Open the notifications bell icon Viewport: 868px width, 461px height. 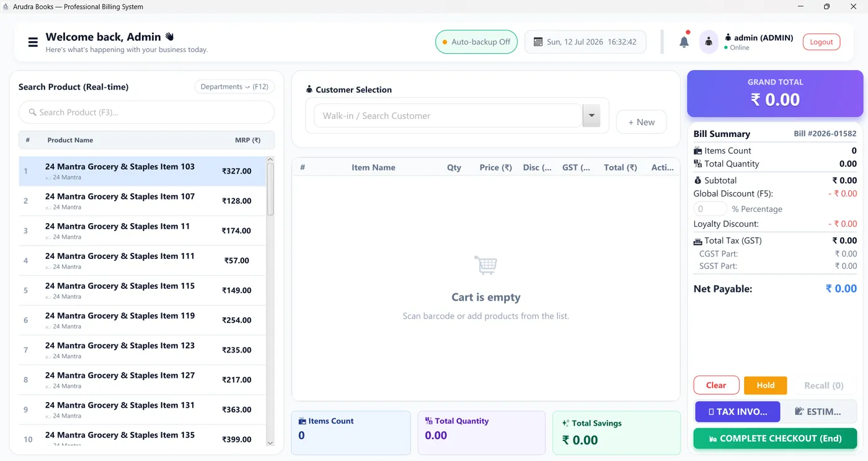point(684,42)
